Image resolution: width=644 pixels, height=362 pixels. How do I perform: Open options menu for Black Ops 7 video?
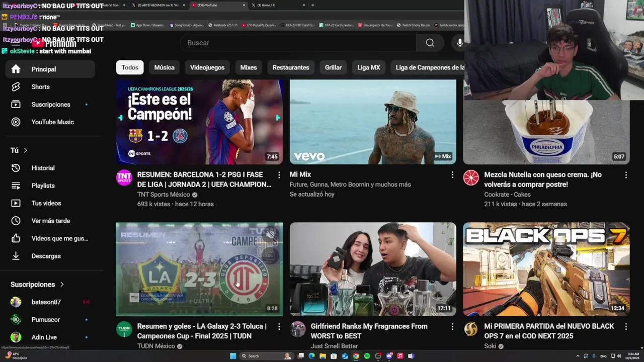[625, 327]
